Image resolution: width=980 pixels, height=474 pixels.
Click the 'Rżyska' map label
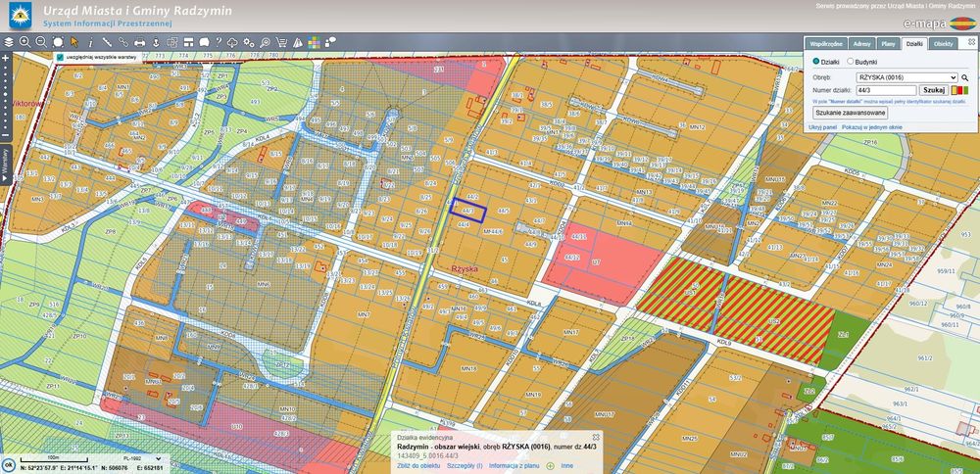[464, 267]
